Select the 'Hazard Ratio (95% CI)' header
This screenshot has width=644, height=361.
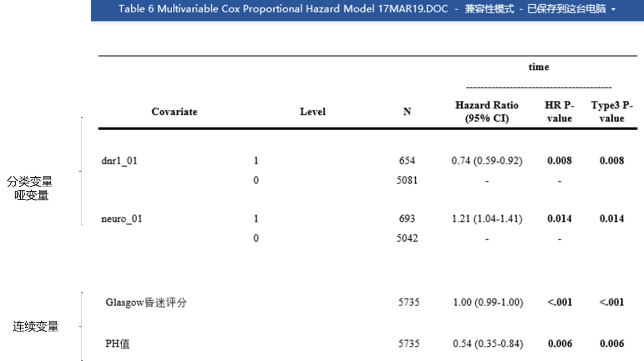click(x=487, y=112)
